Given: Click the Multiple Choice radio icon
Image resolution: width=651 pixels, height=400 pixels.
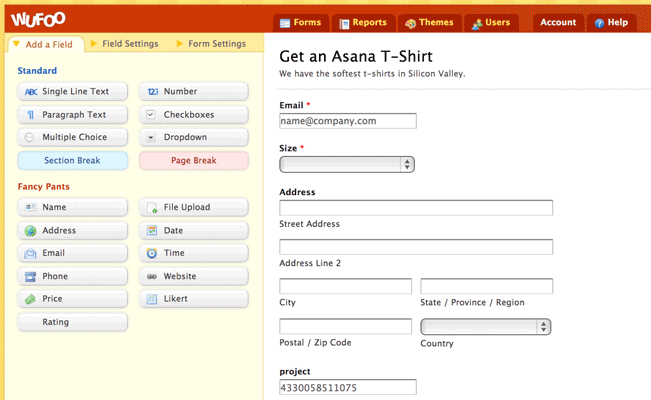Looking at the screenshot, I should [29, 137].
